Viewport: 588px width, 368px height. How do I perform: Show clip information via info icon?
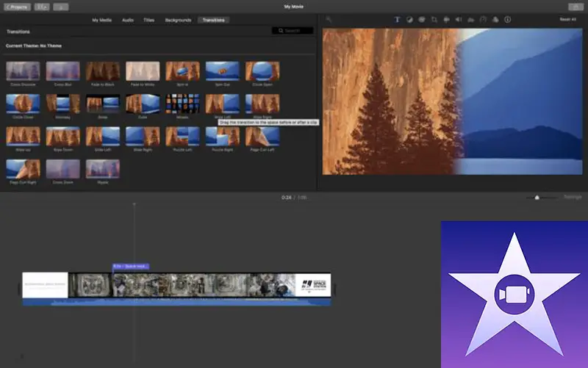coord(507,20)
